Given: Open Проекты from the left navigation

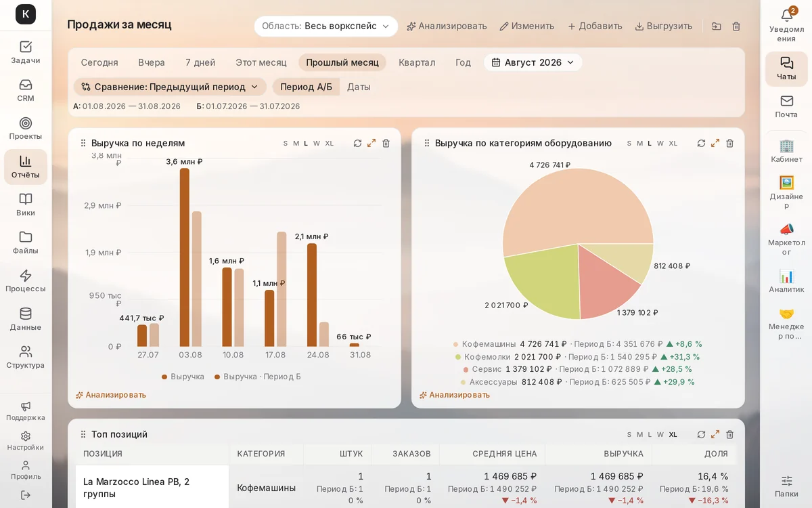Looking at the screenshot, I should click(x=26, y=128).
